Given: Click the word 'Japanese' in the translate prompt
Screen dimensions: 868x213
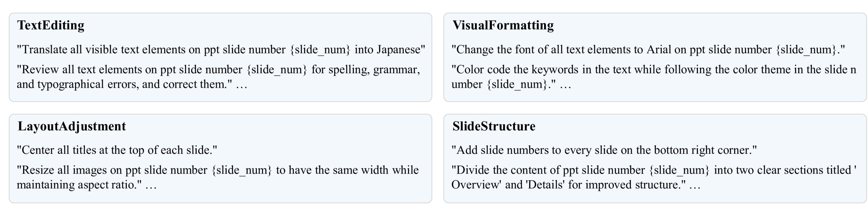Looking at the screenshot, I should click(401, 50).
